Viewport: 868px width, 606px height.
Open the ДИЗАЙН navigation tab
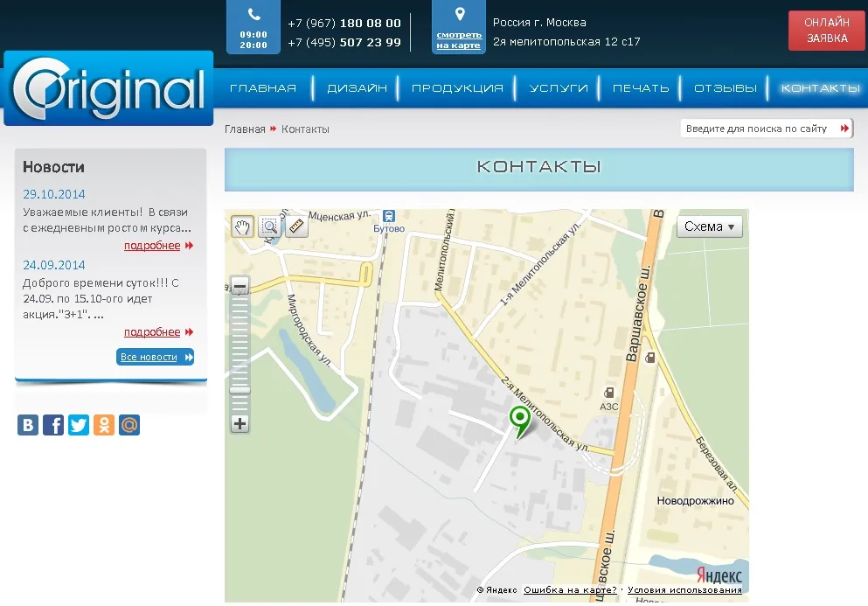357,88
